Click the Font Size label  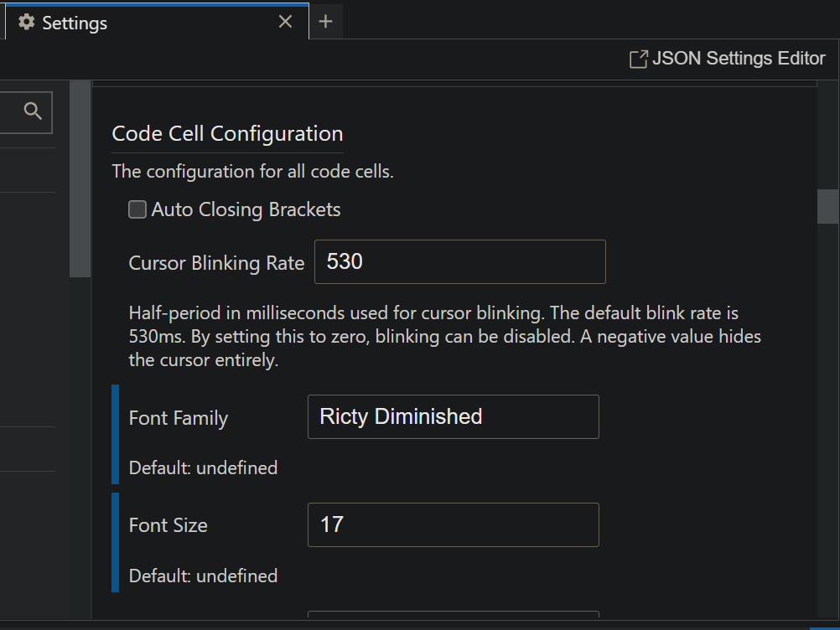pyautogui.click(x=169, y=525)
